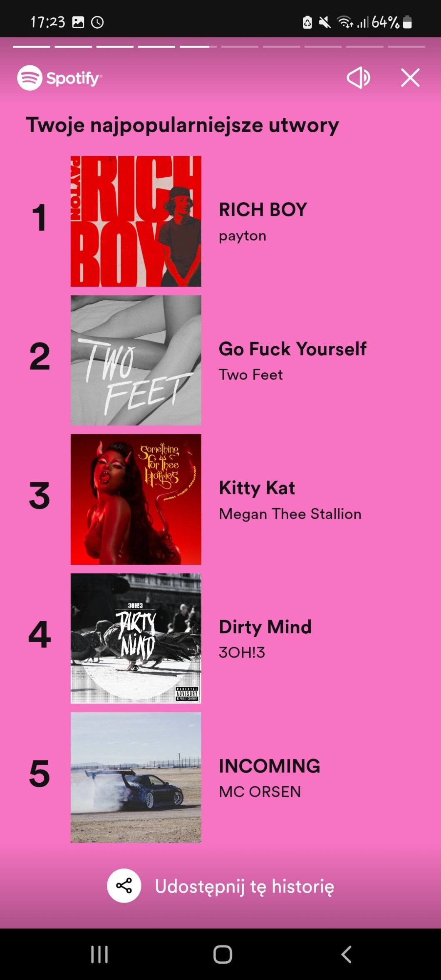
Task: Tap the 'MC ORSEN' artist name
Action: (260, 791)
